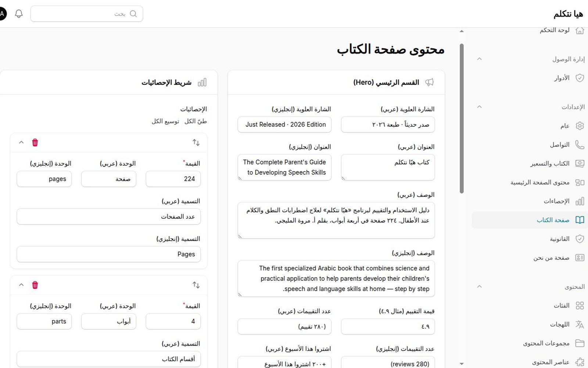Go to عام settings
This screenshot has height=368, width=588.
pos(530,126)
